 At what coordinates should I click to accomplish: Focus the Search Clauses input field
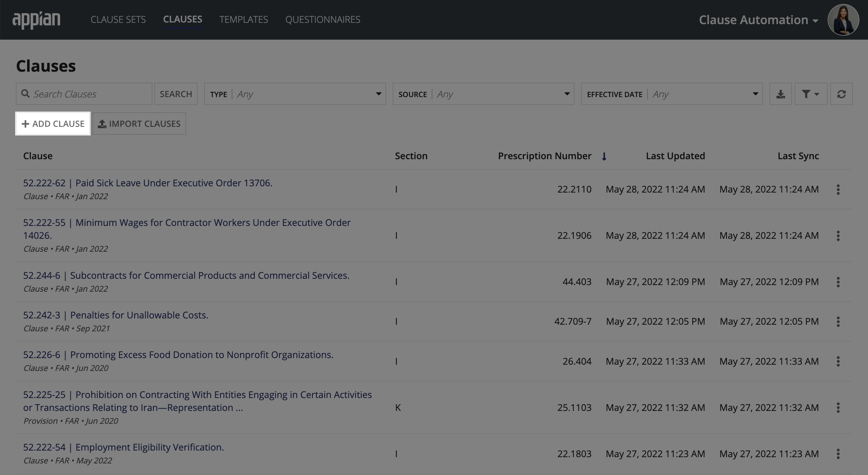(84, 94)
